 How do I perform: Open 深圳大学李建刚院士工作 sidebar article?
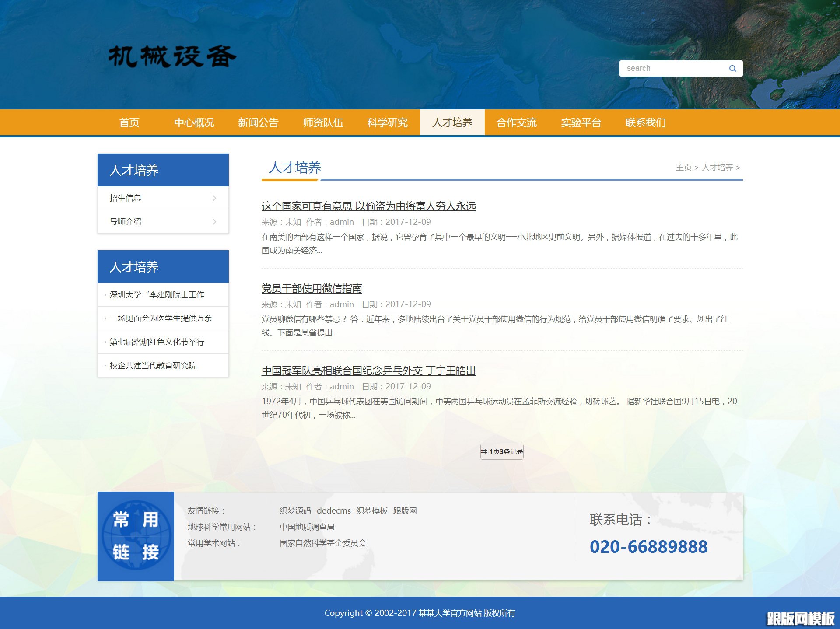157,294
